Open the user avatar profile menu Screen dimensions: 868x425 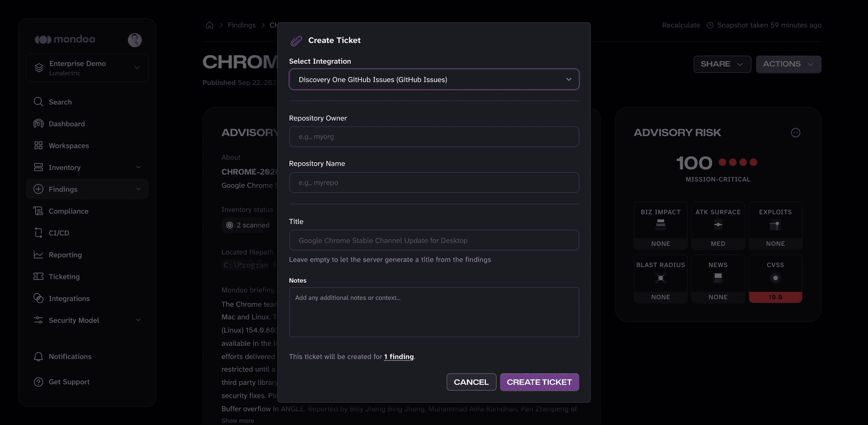135,40
